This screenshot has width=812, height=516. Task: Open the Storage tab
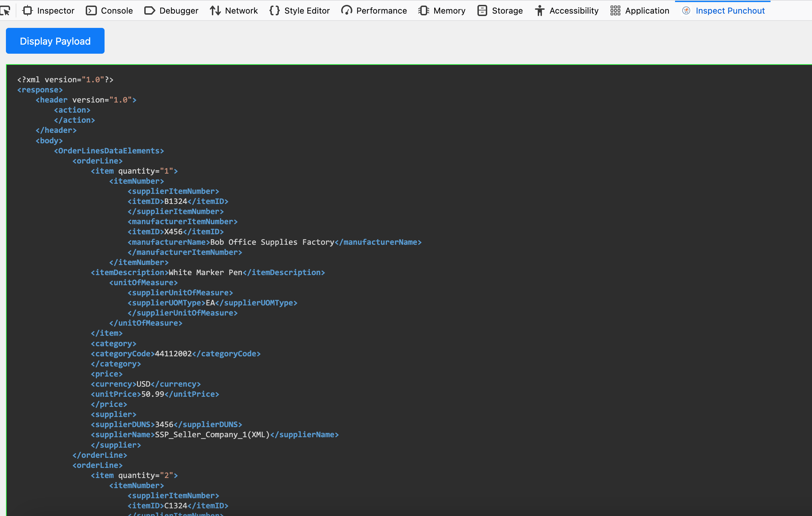[x=507, y=11]
